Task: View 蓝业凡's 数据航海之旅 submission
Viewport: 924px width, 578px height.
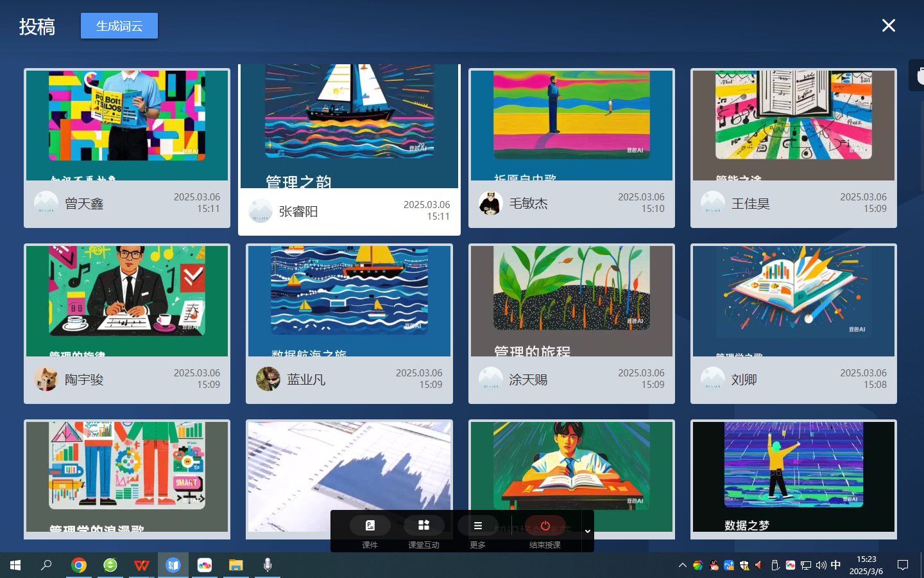Action: click(349, 301)
